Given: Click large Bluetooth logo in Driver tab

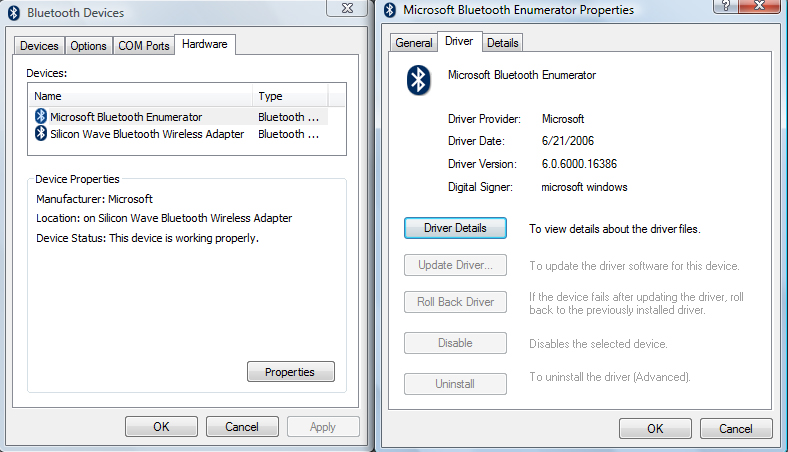Looking at the screenshot, I should coord(418,80).
